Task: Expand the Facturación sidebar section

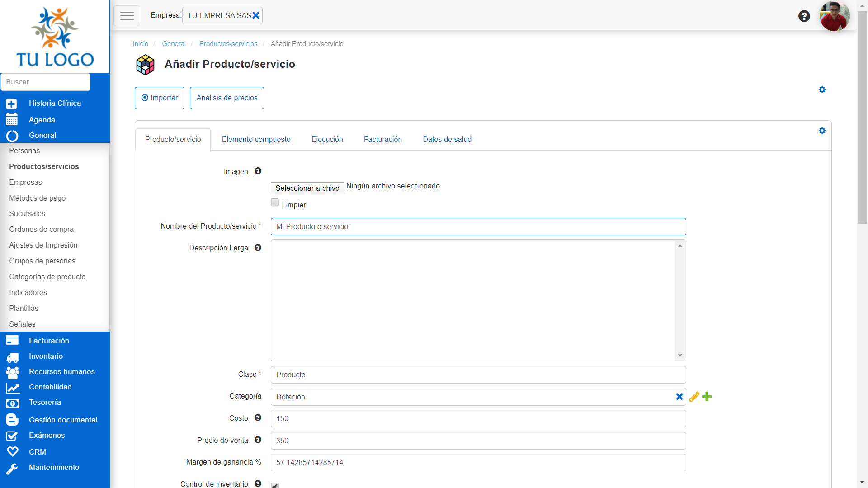Action: point(49,341)
